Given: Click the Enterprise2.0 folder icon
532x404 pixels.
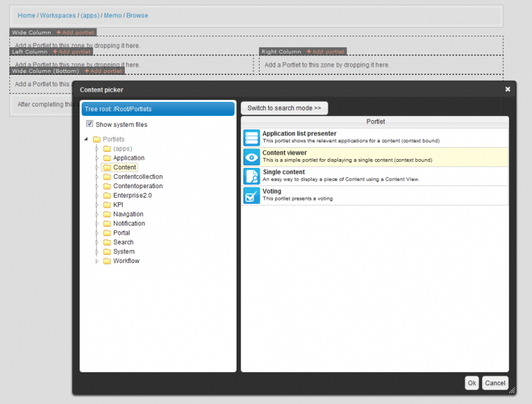Looking at the screenshot, I should point(107,195).
